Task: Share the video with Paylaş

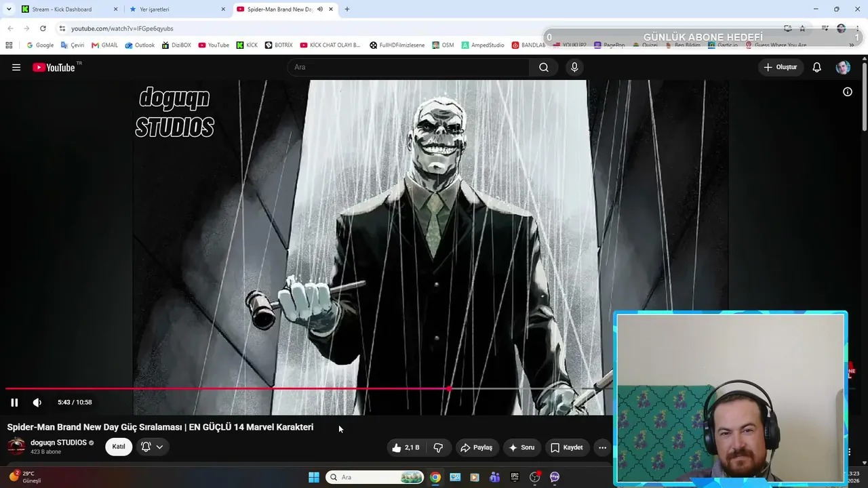Action: tap(477, 447)
